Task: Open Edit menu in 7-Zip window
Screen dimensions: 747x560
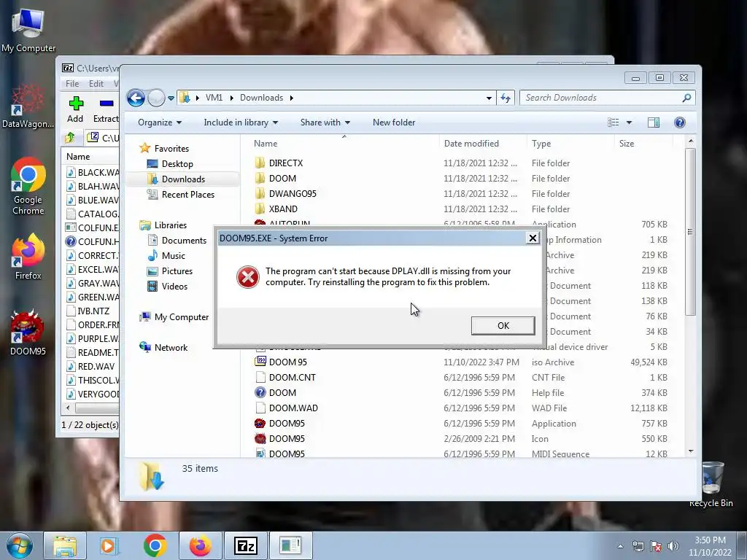Action: pyautogui.click(x=96, y=83)
